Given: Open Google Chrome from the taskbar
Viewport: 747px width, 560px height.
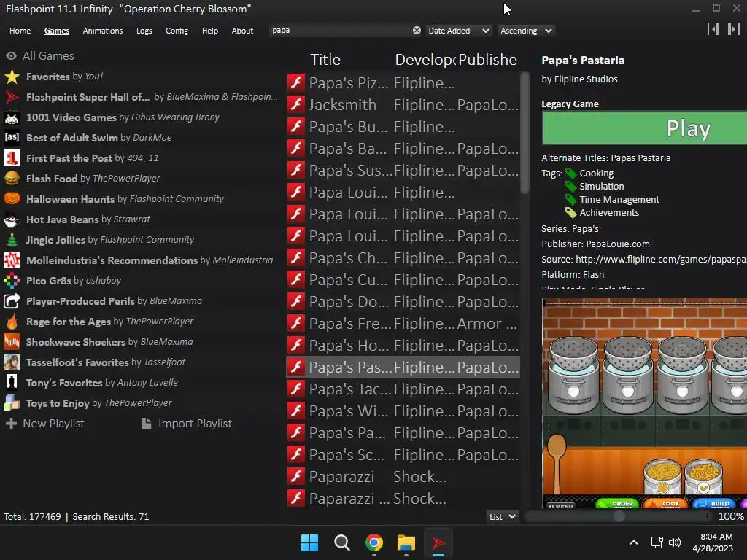Looking at the screenshot, I should click(374, 542).
